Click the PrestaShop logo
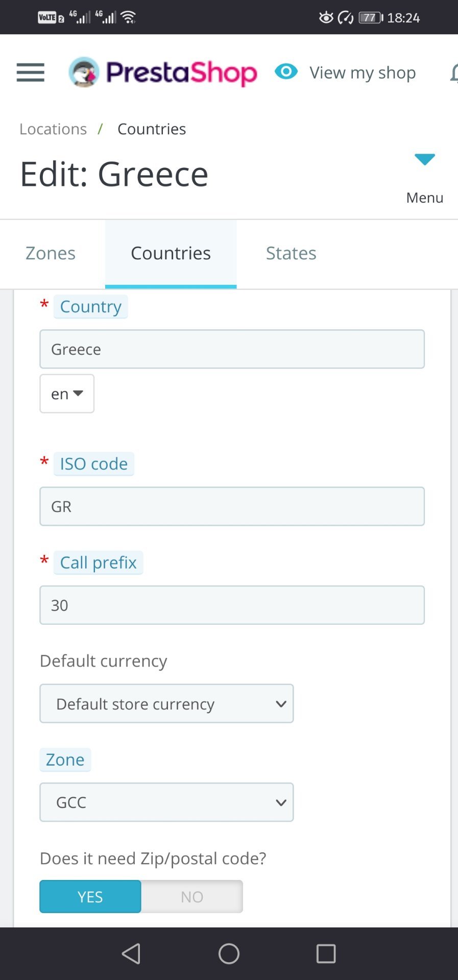This screenshot has width=458, height=980. (x=163, y=72)
